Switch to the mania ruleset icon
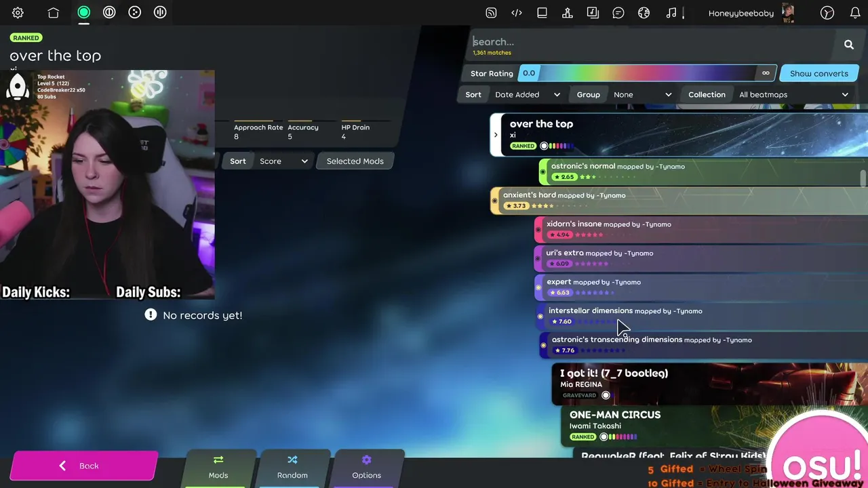 (x=160, y=12)
